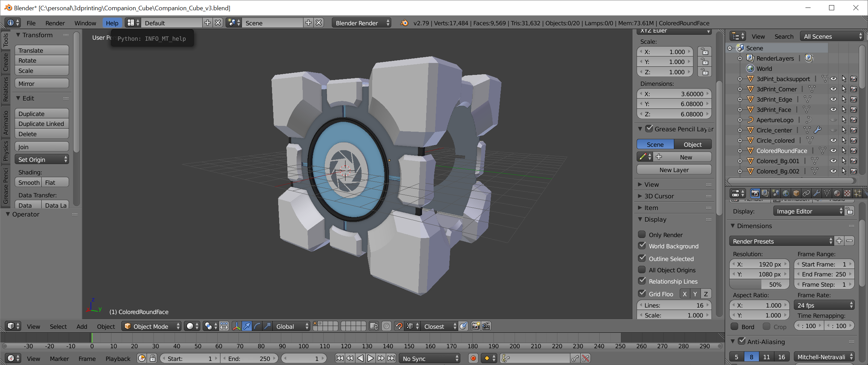Select the translate manipulator arrow icon
Viewport: 868px width, 365px height.
pyautogui.click(x=247, y=326)
